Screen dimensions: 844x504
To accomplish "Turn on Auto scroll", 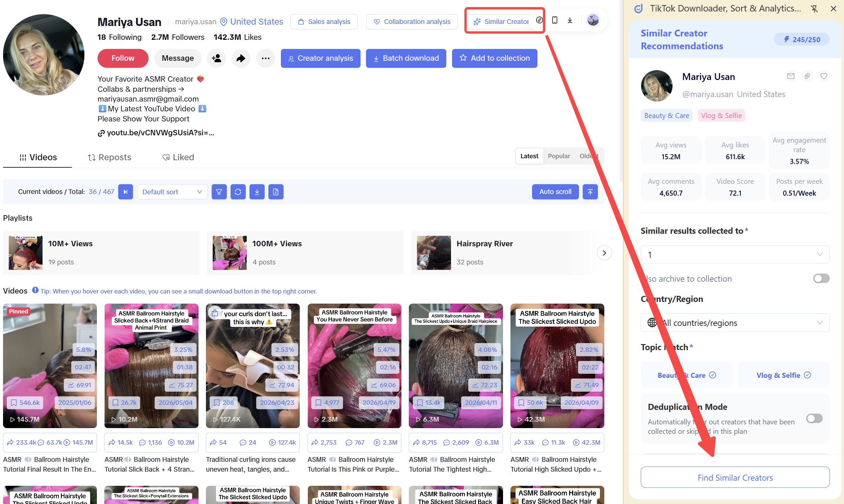I will [x=555, y=192].
